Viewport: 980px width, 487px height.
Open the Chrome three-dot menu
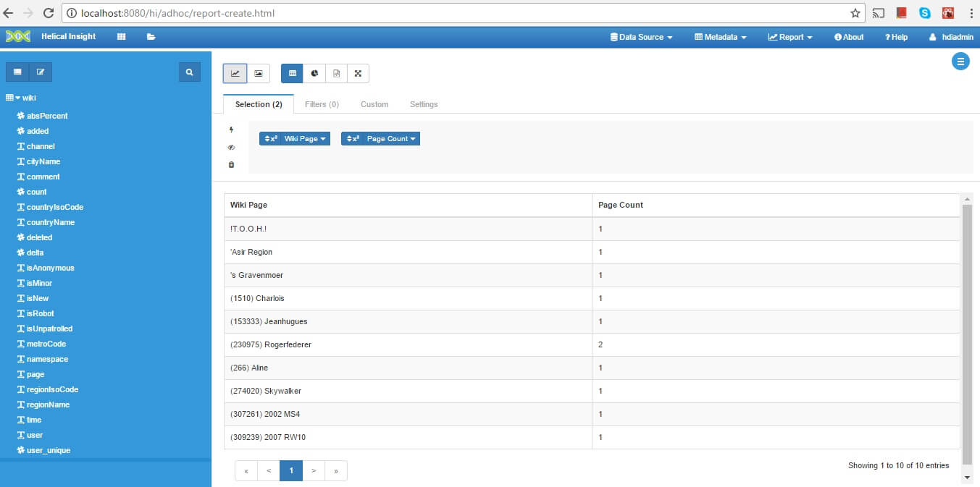point(970,13)
